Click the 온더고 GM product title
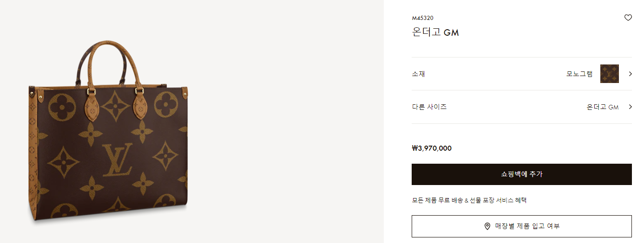 click(x=435, y=32)
